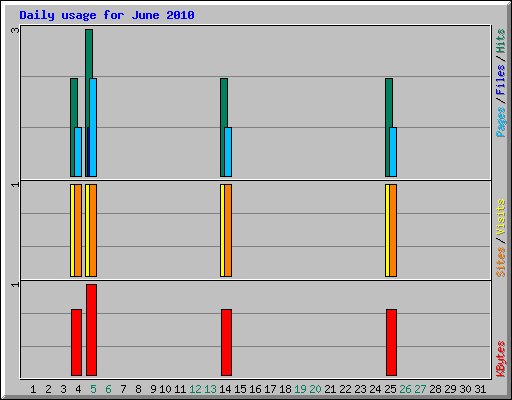Click green day label 5 on the x-axis
This screenshot has height=400, width=512.
[93, 389]
